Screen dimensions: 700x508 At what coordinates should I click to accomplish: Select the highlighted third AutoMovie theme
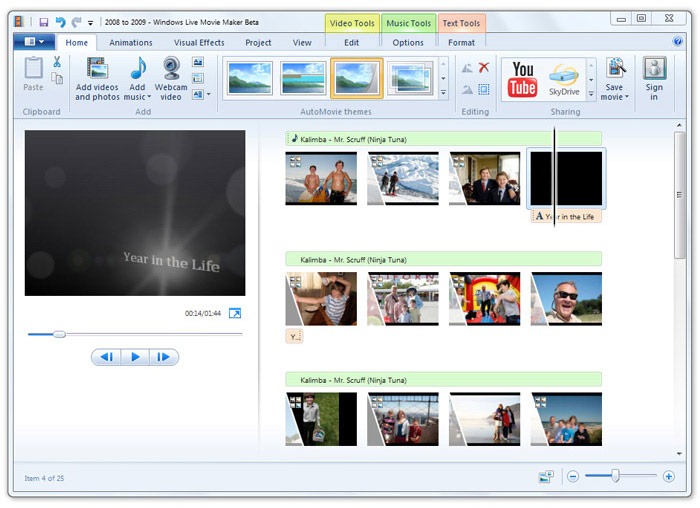click(x=356, y=78)
